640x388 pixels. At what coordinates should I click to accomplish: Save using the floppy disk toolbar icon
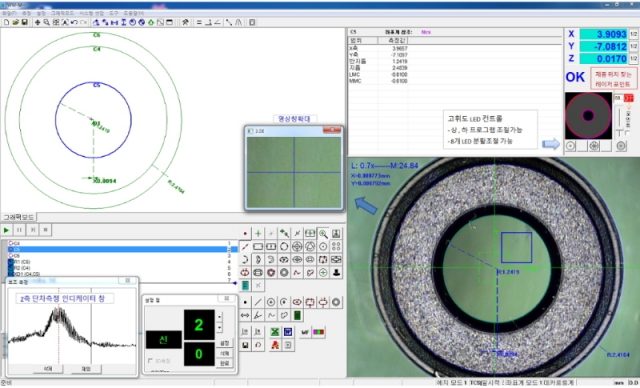24,22
